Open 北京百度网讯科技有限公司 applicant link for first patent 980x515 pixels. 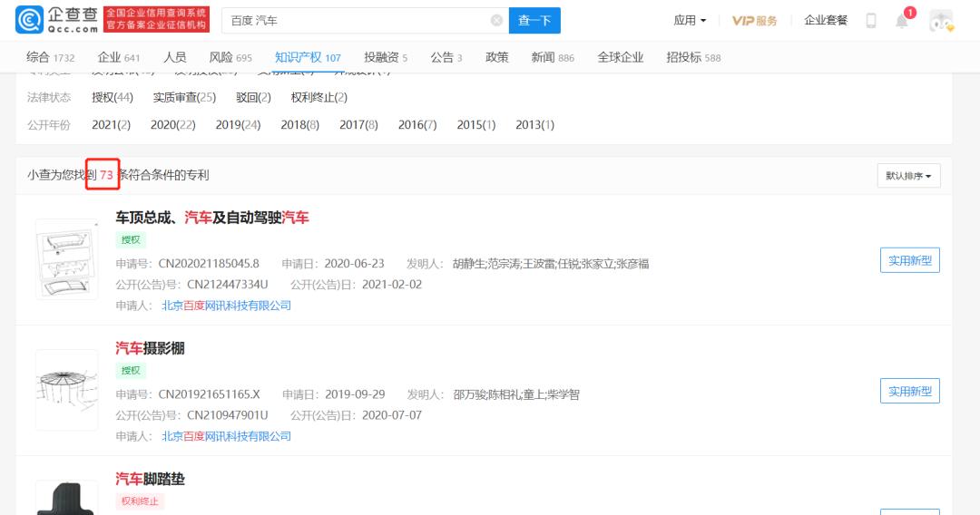(226, 306)
